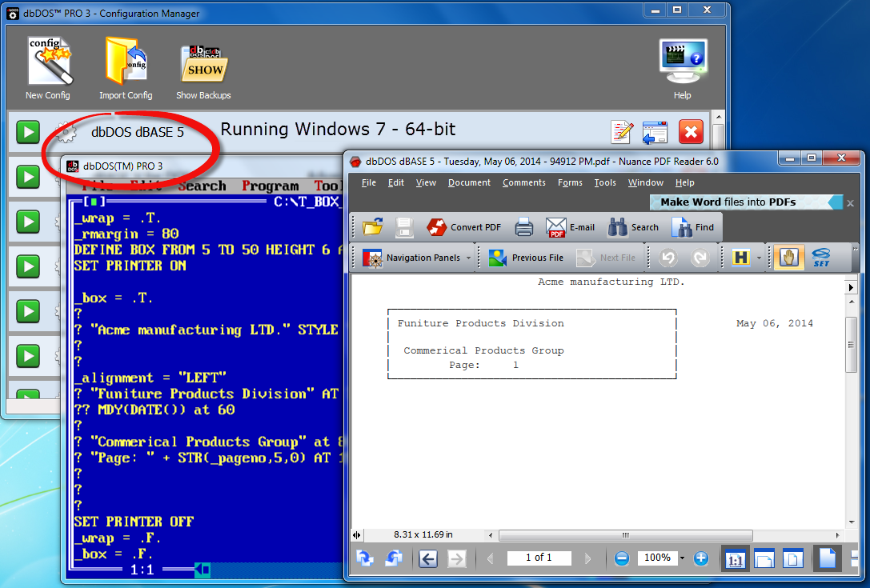The image size is (870, 588).
Task: Open Forms menu in PDF Reader
Action: [x=570, y=182]
